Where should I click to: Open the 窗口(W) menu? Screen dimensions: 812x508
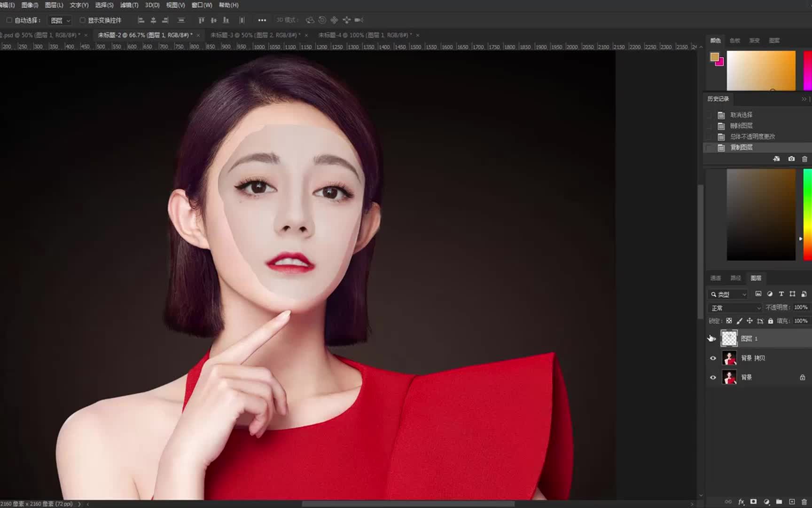pyautogui.click(x=202, y=5)
